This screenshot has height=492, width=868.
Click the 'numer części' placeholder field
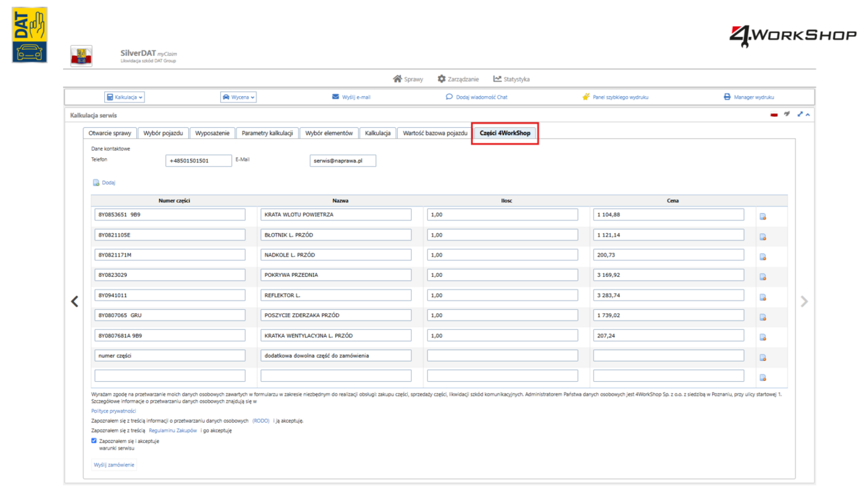tap(170, 356)
